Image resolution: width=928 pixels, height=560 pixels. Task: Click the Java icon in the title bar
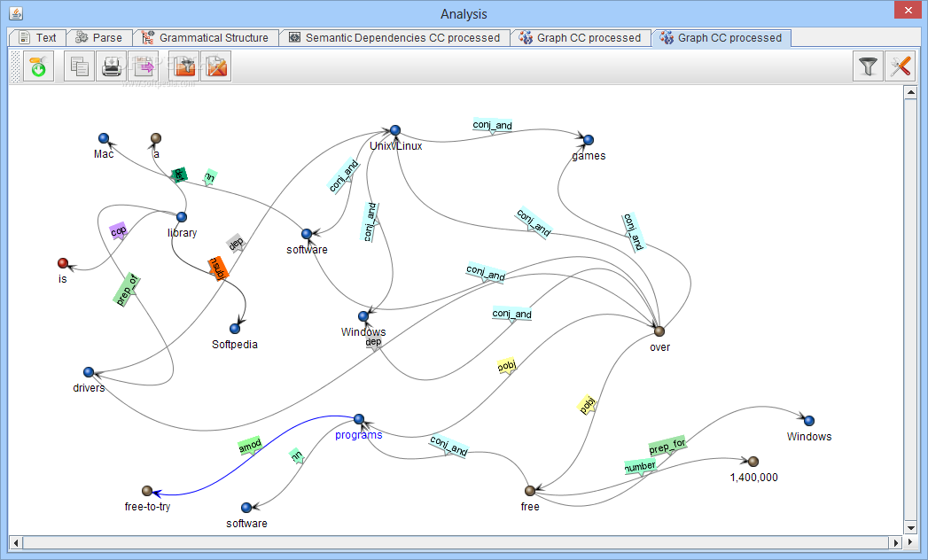pos(16,13)
